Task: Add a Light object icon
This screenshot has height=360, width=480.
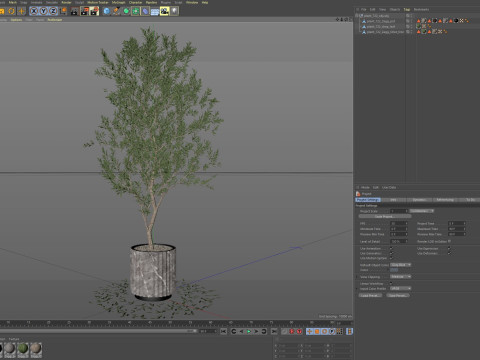Action: (x=174, y=11)
